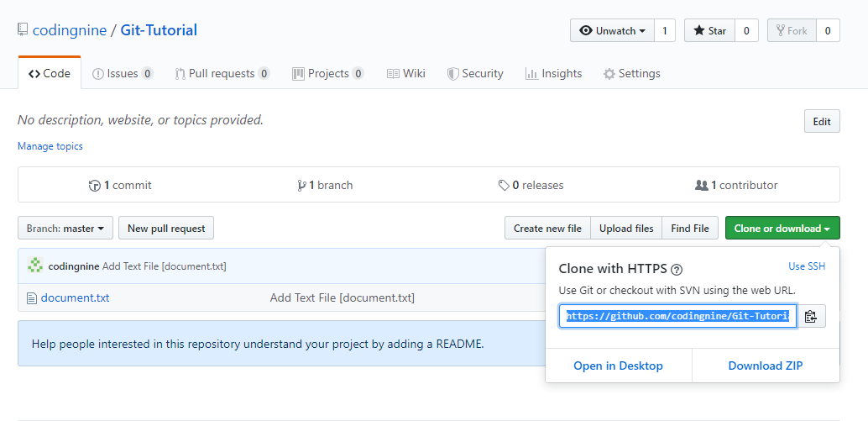The width and height of the screenshot is (868, 421).
Task: Open the Wiki tab
Action: pos(405,73)
